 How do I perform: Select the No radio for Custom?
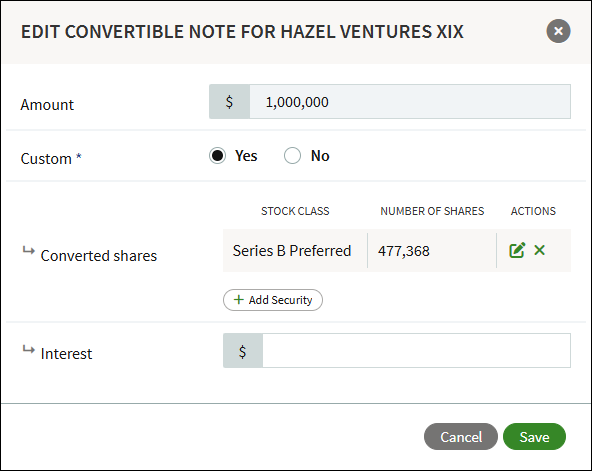tap(292, 155)
